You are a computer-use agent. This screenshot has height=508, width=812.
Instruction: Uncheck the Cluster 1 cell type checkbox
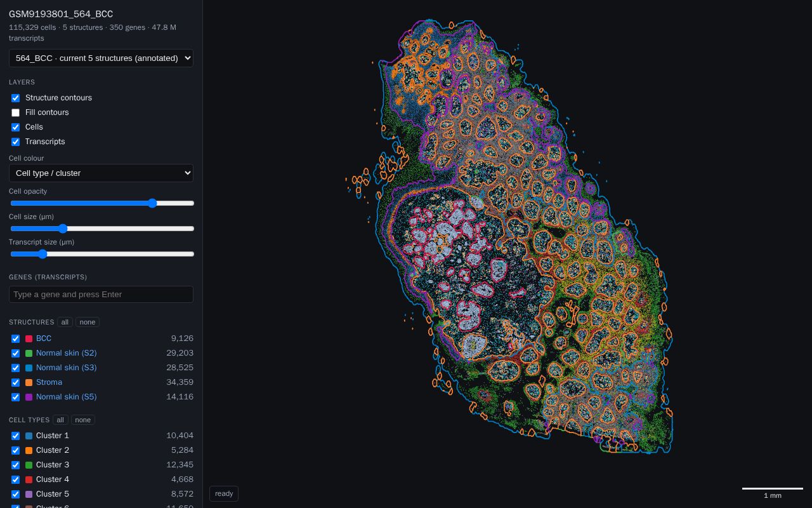coord(16,436)
